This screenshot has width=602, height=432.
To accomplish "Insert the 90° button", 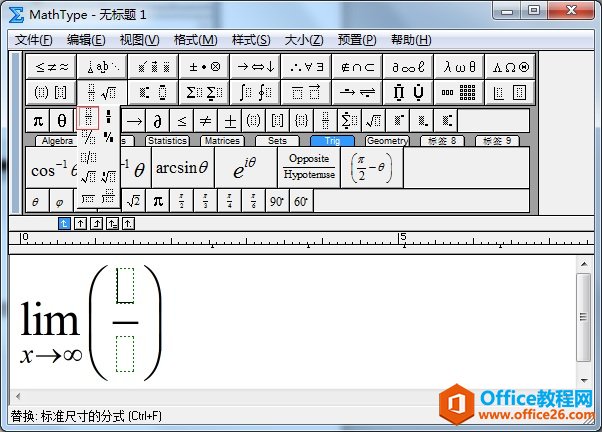I will 277,201.
